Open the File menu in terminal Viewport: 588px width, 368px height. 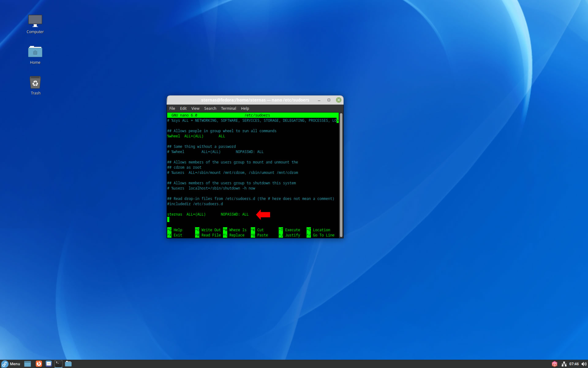click(x=172, y=109)
